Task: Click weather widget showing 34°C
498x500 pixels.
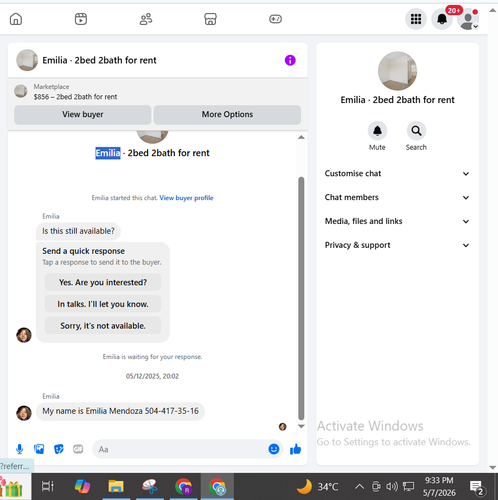Action: (x=317, y=487)
